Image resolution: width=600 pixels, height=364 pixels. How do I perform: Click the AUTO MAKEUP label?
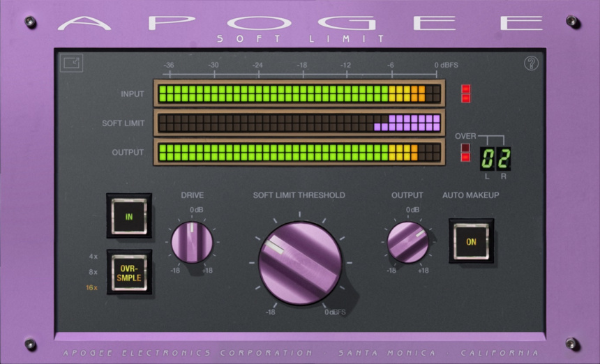click(471, 195)
